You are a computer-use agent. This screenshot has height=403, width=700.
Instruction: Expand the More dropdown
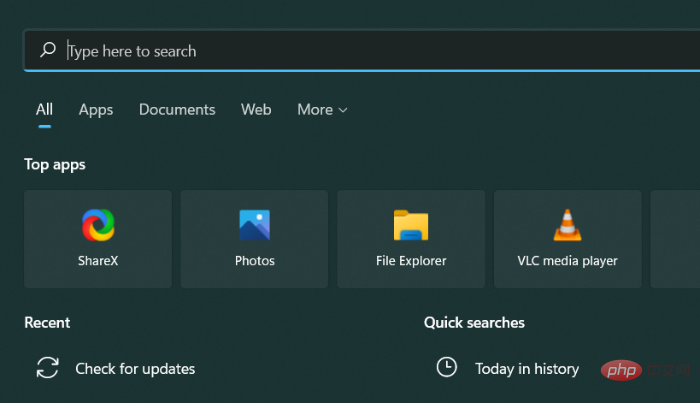[x=322, y=110]
